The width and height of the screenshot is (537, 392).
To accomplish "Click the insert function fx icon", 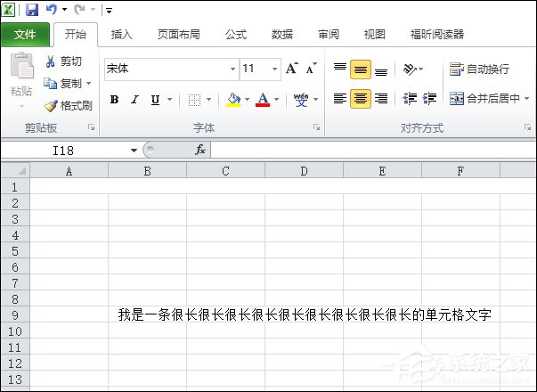I will click(x=200, y=150).
